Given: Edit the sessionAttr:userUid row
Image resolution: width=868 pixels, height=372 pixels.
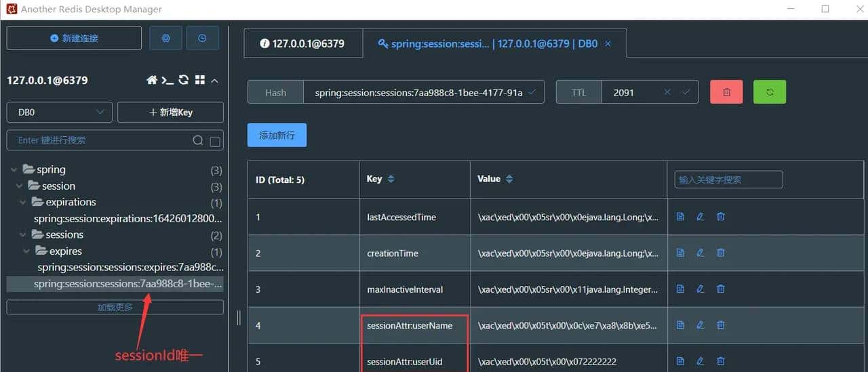Looking at the screenshot, I should [x=701, y=361].
